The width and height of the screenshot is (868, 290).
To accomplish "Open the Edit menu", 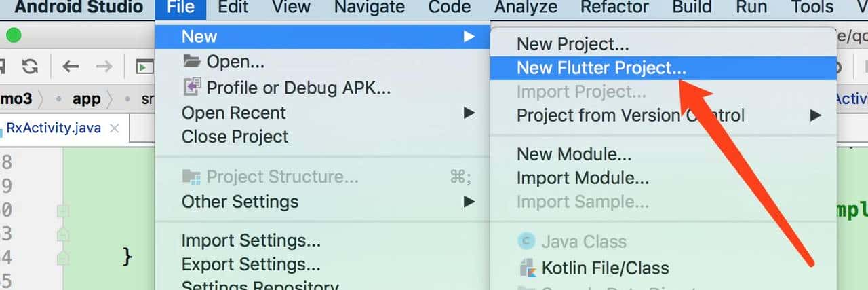I will [x=233, y=7].
